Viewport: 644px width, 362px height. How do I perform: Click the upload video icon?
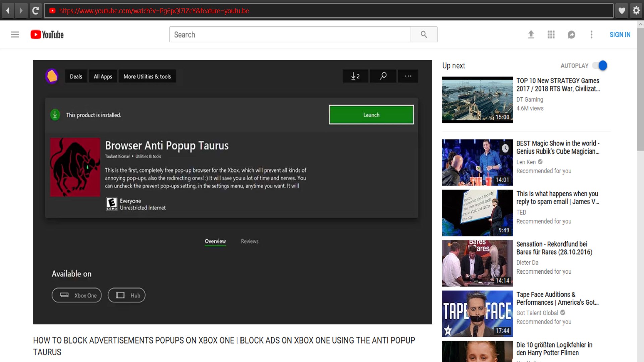tap(531, 34)
